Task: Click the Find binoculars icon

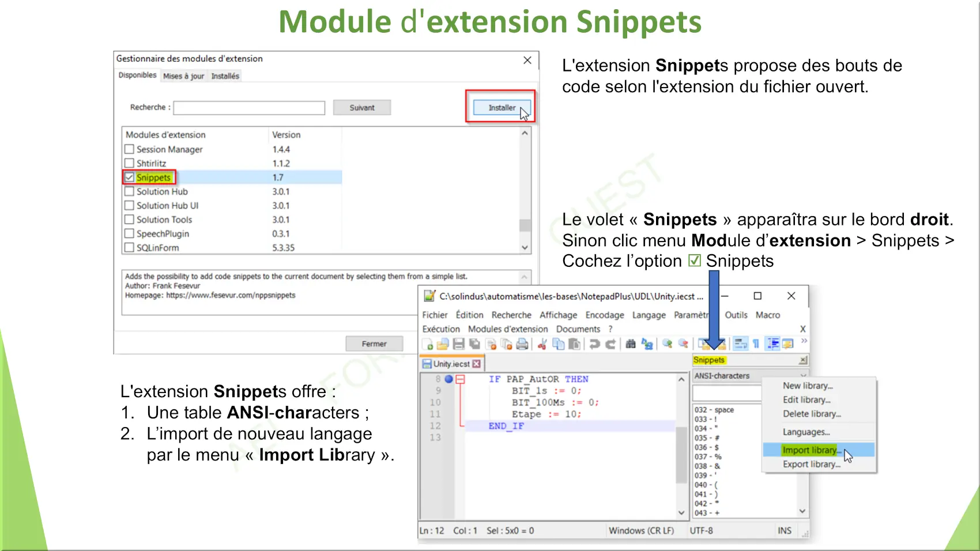Action: [631, 344]
